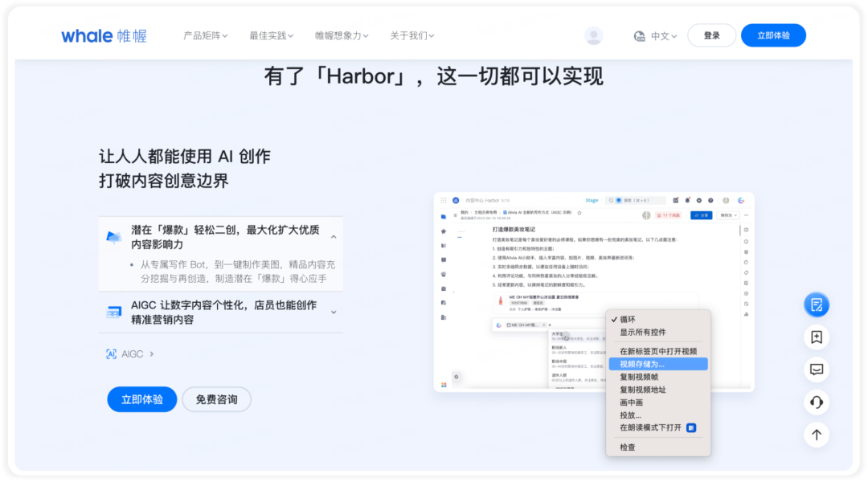Viewport: 868px width, 482px height.
Task: Click the 登录 button
Action: 711,35
